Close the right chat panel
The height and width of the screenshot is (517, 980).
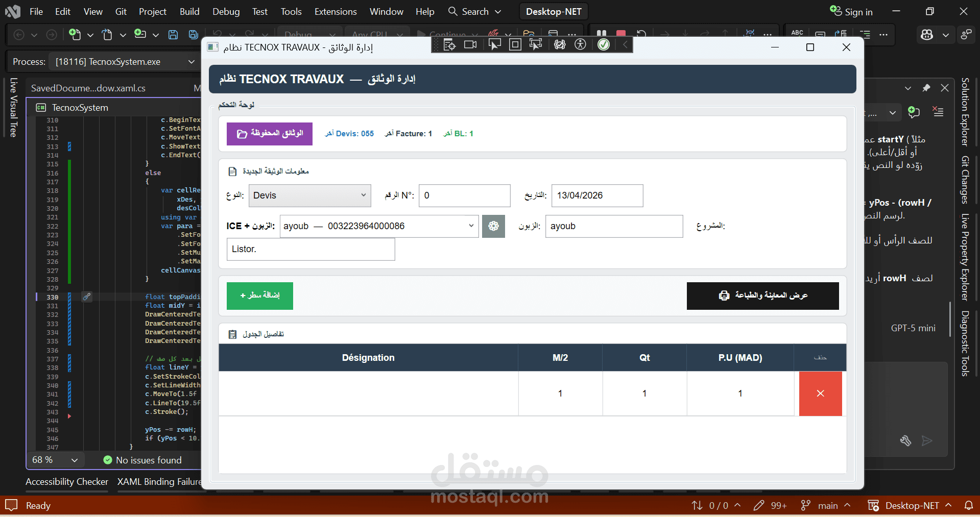(x=945, y=88)
